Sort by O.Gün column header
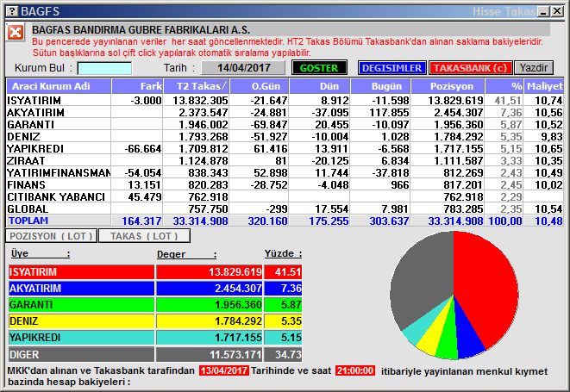 [x=260, y=86]
